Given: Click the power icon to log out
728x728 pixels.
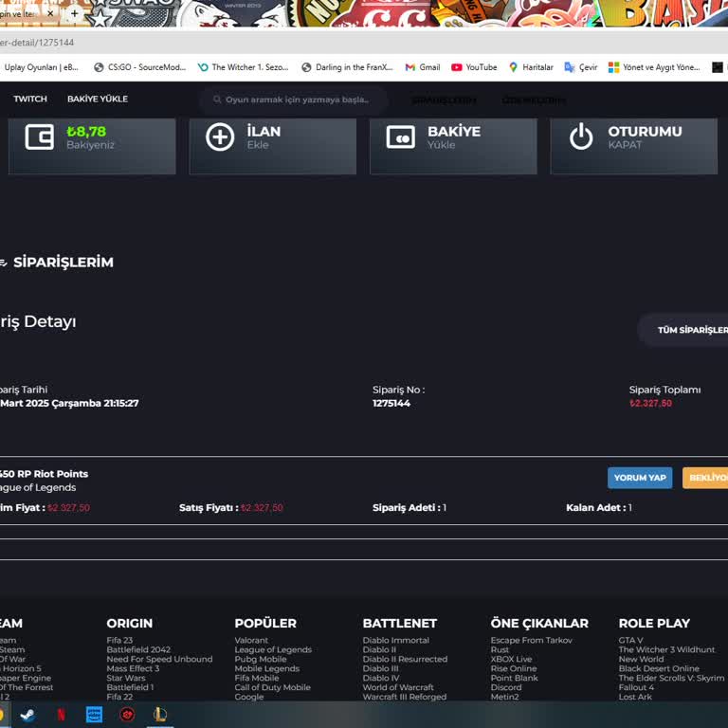Looking at the screenshot, I should tap(581, 137).
